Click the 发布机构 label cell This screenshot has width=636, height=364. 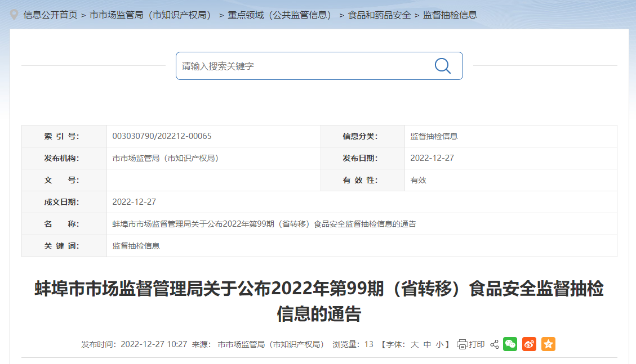pos(64,158)
